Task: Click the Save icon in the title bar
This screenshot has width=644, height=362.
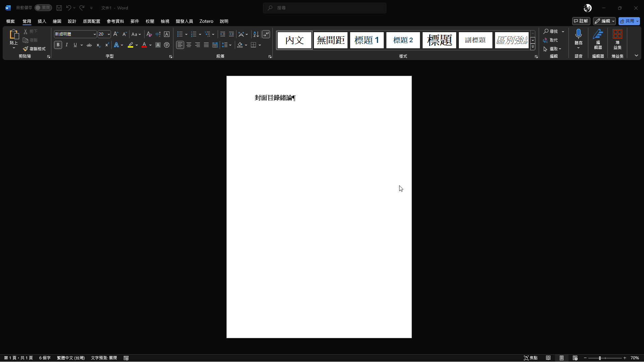Action: pos(59,8)
